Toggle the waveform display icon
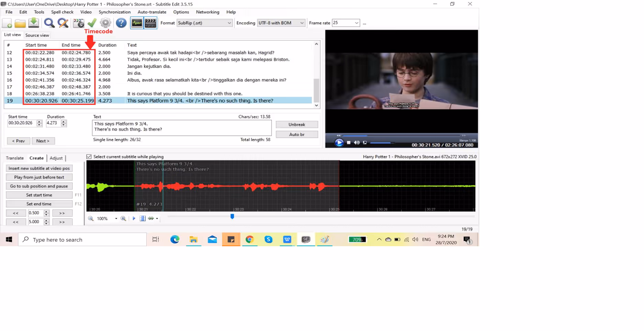 tap(137, 23)
